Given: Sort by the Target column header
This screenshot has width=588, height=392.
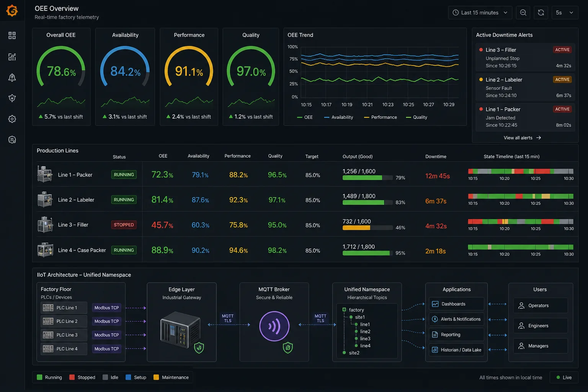Looking at the screenshot, I should [x=312, y=157].
